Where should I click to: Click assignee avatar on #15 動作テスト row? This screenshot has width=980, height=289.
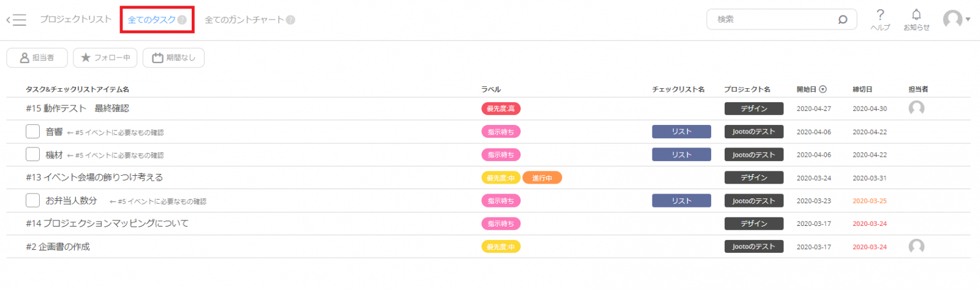tap(916, 108)
